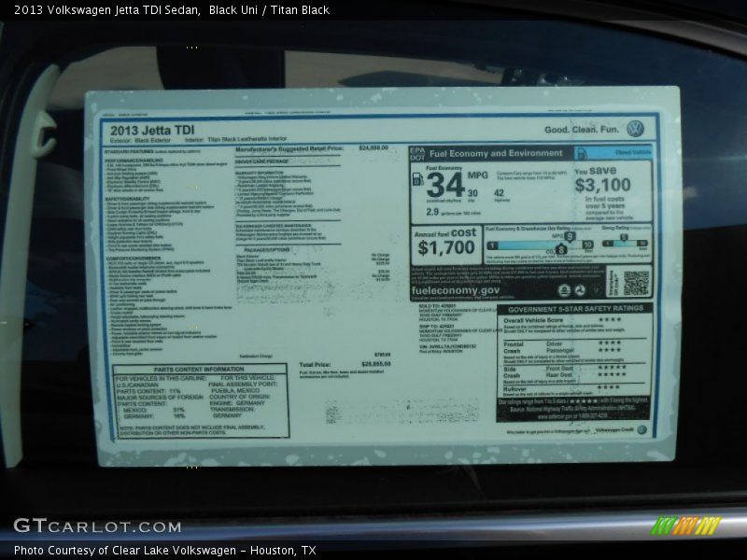Select the 2013 Jetta TDI heading

point(152,131)
